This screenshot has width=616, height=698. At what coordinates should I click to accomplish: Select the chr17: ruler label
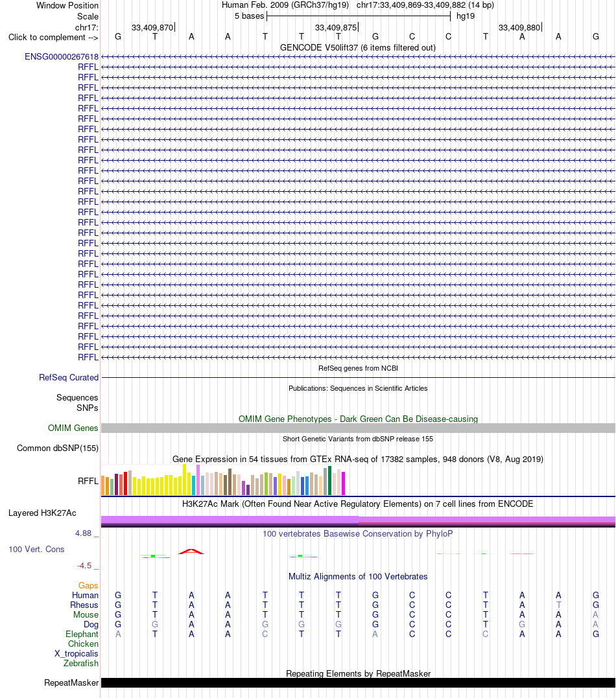coord(86,28)
